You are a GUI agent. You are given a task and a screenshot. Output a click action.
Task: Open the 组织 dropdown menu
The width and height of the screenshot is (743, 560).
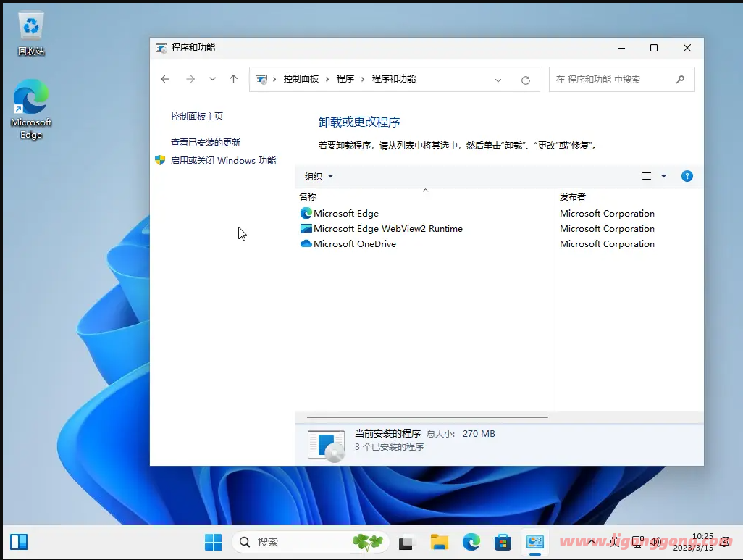click(x=319, y=176)
